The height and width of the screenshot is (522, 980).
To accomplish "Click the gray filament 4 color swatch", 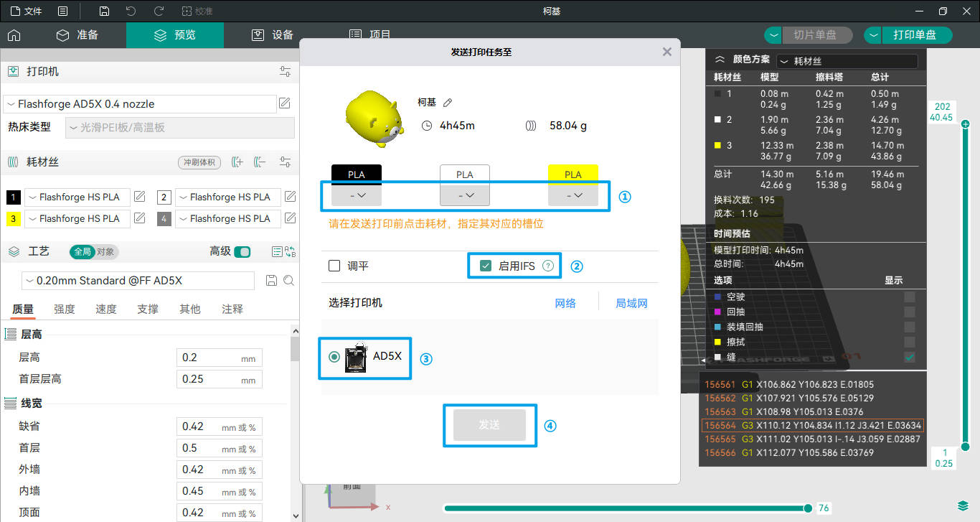I will pyautogui.click(x=164, y=219).
